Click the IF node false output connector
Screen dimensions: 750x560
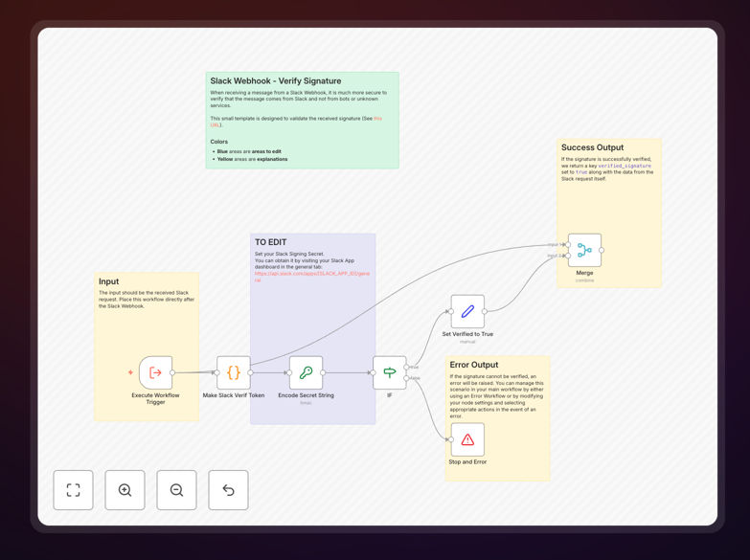(x=406, y=378)
